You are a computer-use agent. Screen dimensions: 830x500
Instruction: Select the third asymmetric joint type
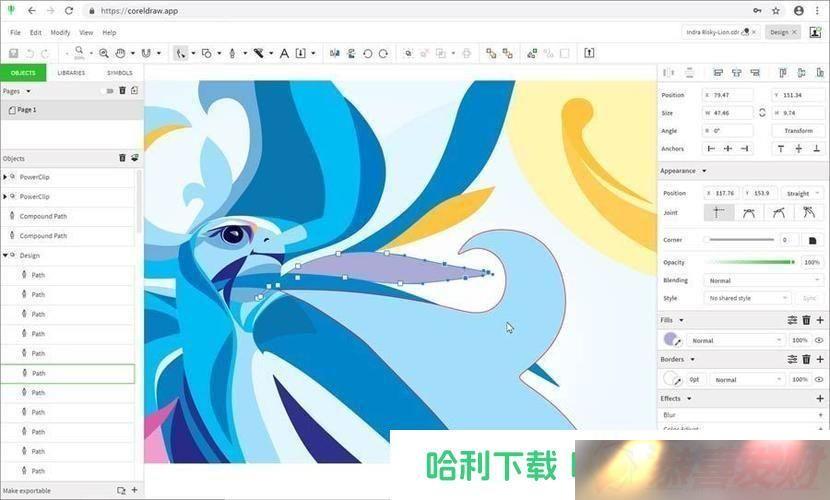click(x=778, y=213)
